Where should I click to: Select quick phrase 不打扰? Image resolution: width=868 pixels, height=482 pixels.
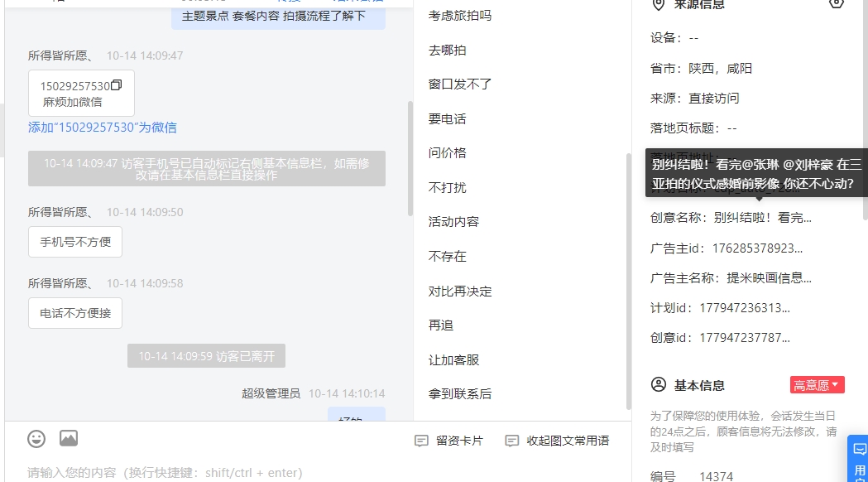(x=448, y=188)
